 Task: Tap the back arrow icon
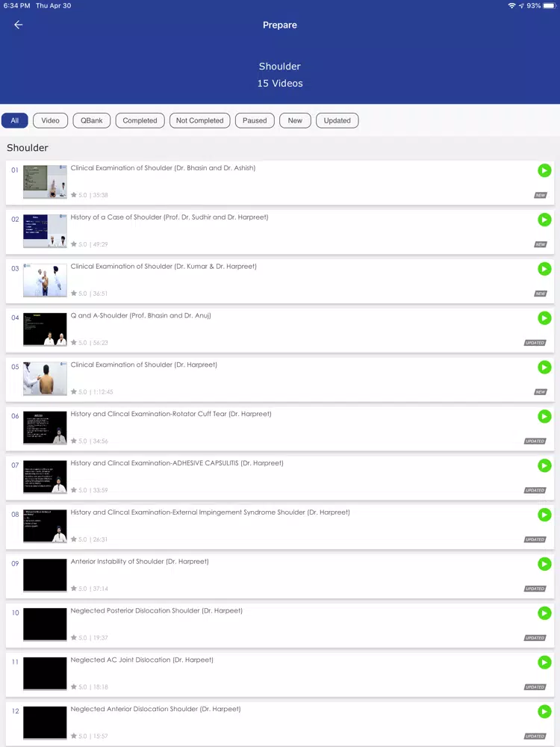(18, 25)
